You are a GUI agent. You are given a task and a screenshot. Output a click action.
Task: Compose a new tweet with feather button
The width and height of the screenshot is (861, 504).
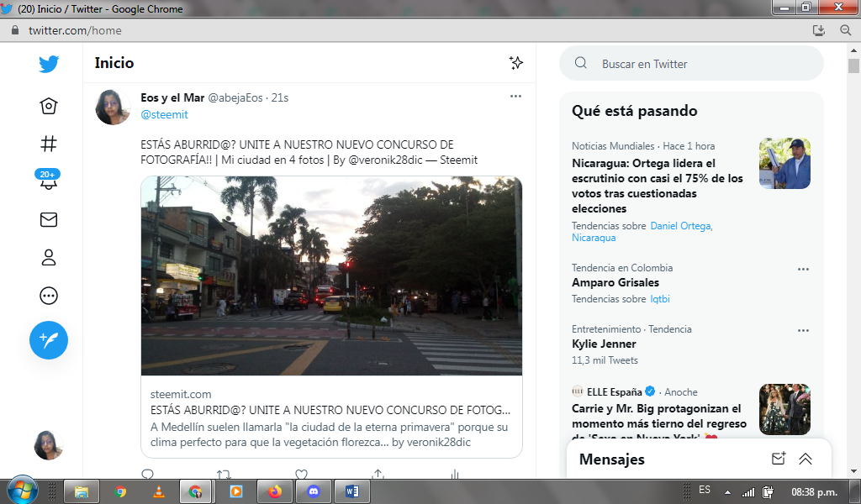point(48,340)
